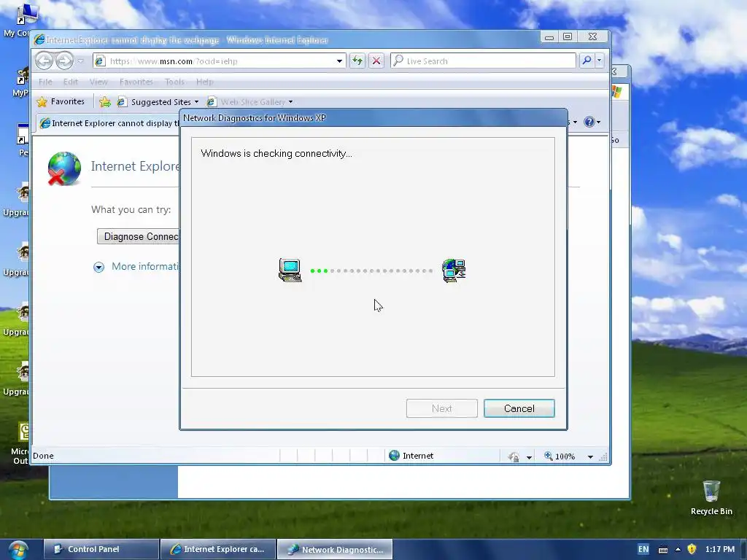The width and height of the screenshot is (747, 560).
Task: Click the green Refresh arrows icon
Action: (x=357, y=61)
